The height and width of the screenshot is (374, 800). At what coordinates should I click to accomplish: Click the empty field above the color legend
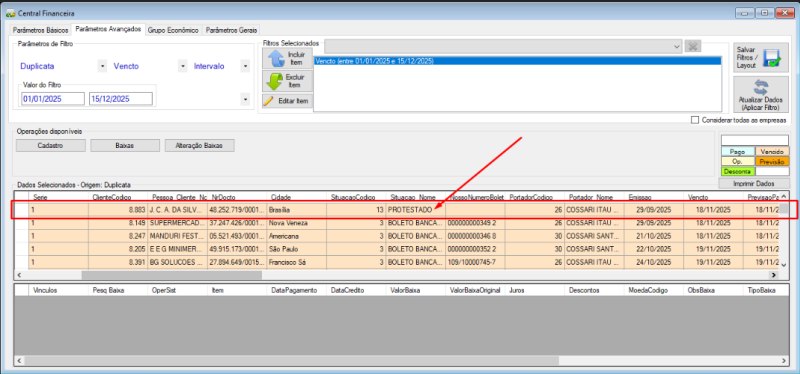pyautogui.click(x=755, y=140)
